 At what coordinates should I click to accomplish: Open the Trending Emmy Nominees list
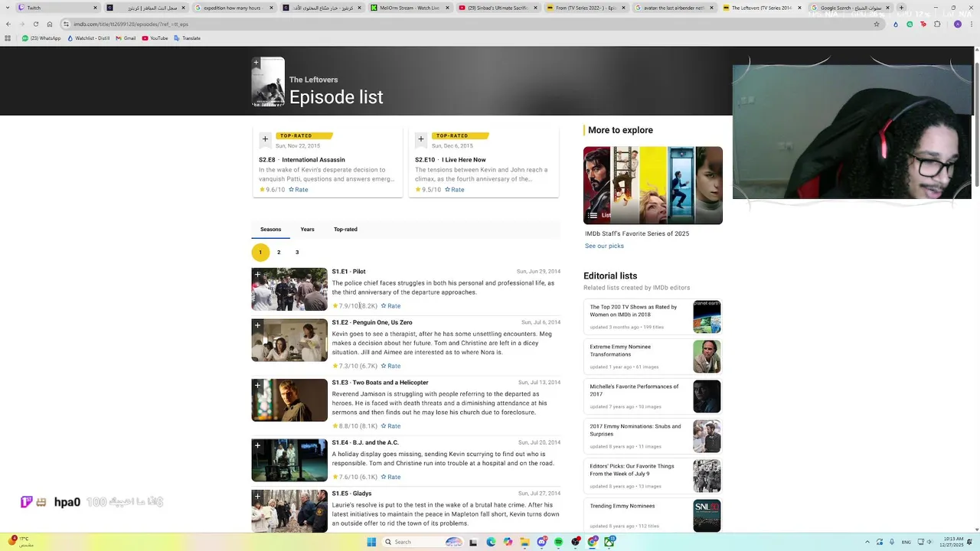pyautogui.click(x=653, y=516)
